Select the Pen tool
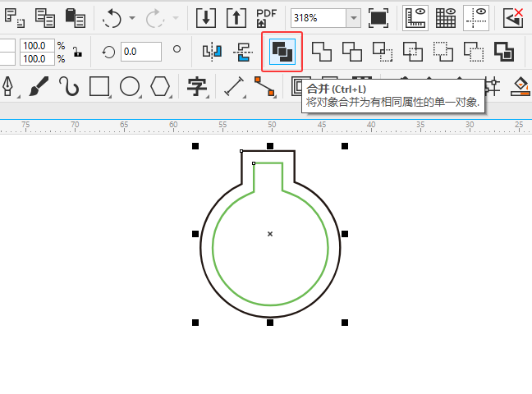 (x=8, y=86)
